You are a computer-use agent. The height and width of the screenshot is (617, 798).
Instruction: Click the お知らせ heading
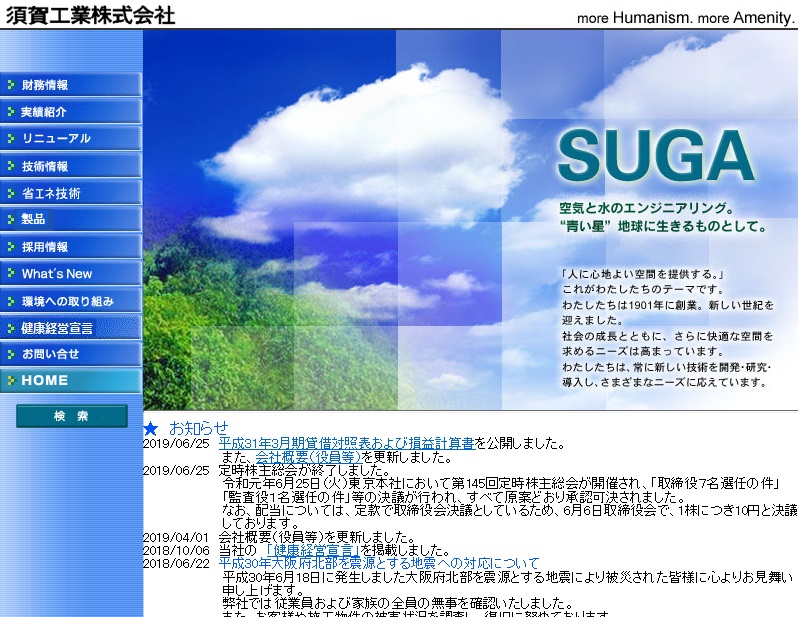[x=198, y=428]
